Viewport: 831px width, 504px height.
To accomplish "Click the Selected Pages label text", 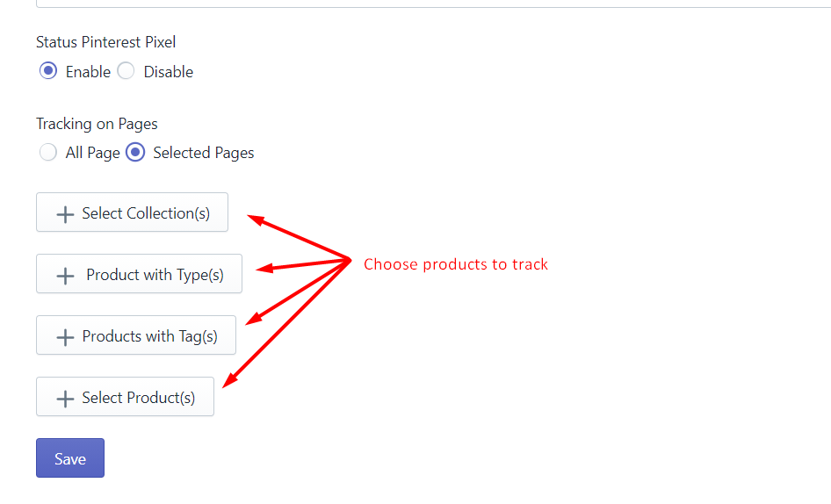I will click(204, 153).
